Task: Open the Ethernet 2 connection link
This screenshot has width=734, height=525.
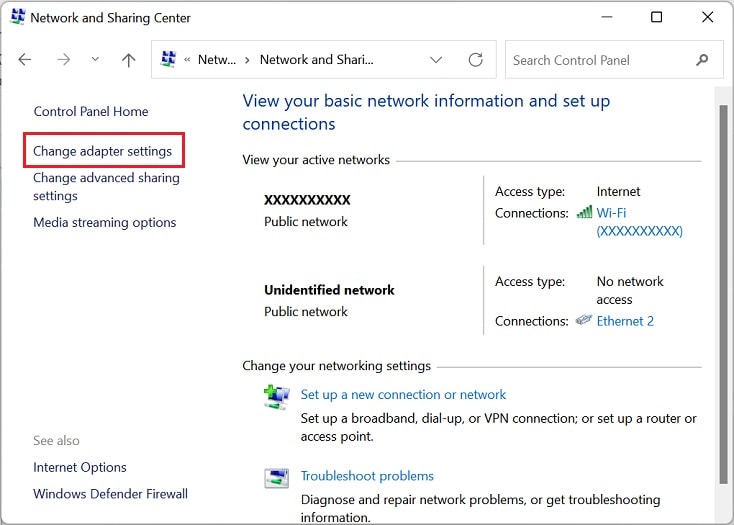Action: [x=625, y=321]
